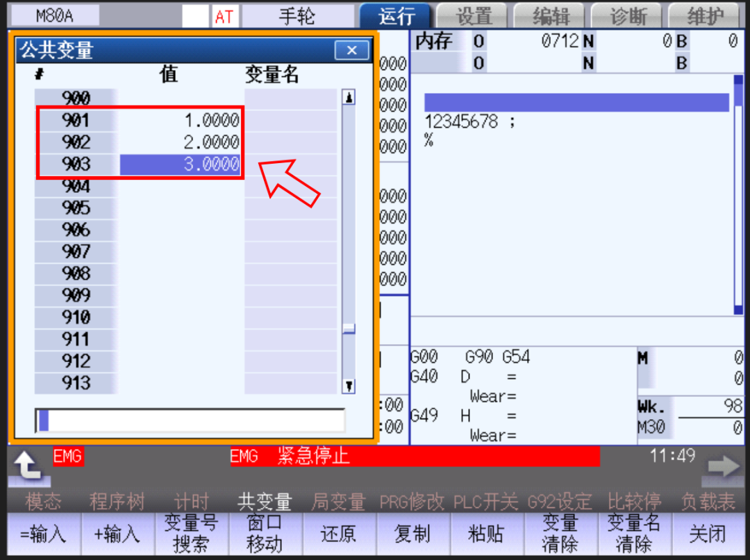Click the input value bar at window bottom
Image resolution: width=750 pixels, height=560 pixels.
point(191,420)
